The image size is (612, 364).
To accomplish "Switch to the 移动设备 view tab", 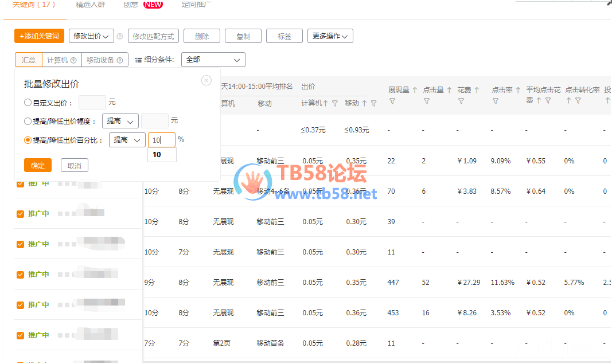I will [x=104, y=60].
